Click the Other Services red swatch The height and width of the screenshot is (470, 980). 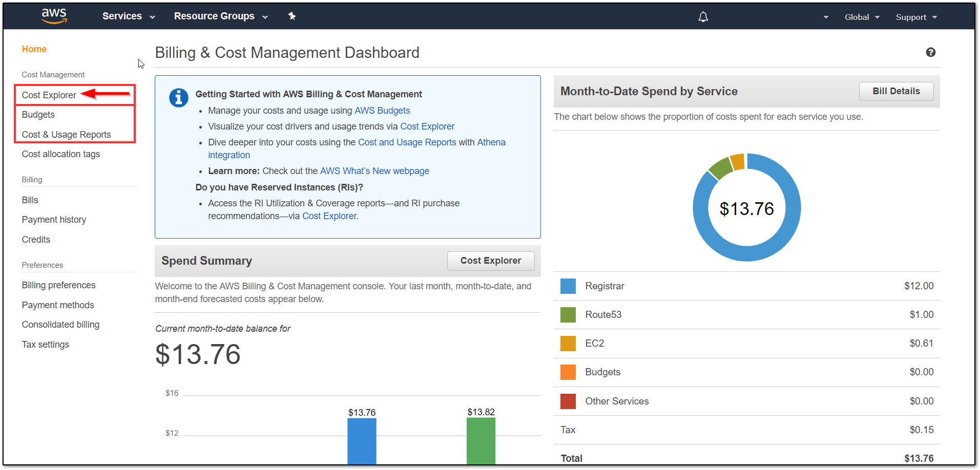click(x=568, y=401)
